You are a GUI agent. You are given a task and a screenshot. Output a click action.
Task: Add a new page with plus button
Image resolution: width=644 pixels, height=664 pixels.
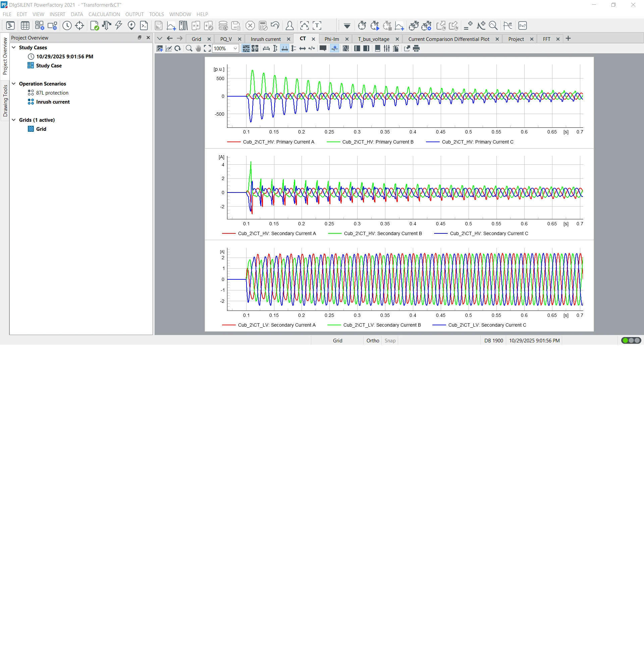(x=568, y=39)
